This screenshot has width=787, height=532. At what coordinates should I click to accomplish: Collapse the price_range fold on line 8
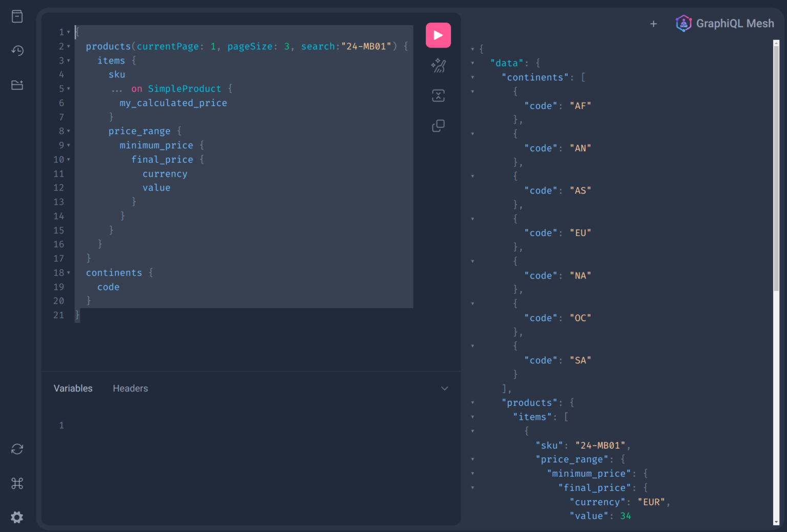click(69, 131)
